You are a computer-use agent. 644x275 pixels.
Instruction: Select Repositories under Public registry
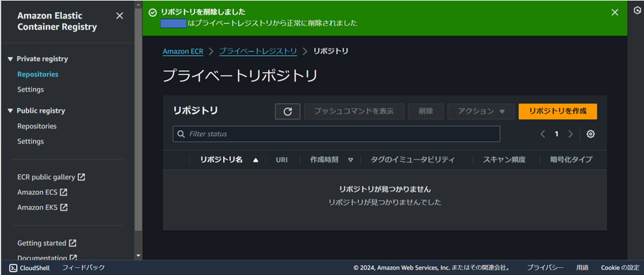37,126
